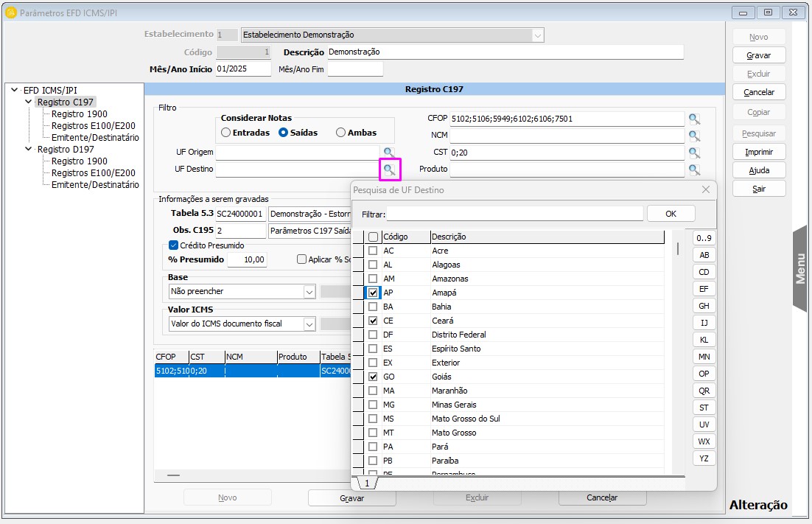Disable the Crédito Presumido checkbox
This screenshot has width=812, height=524.
174,245
